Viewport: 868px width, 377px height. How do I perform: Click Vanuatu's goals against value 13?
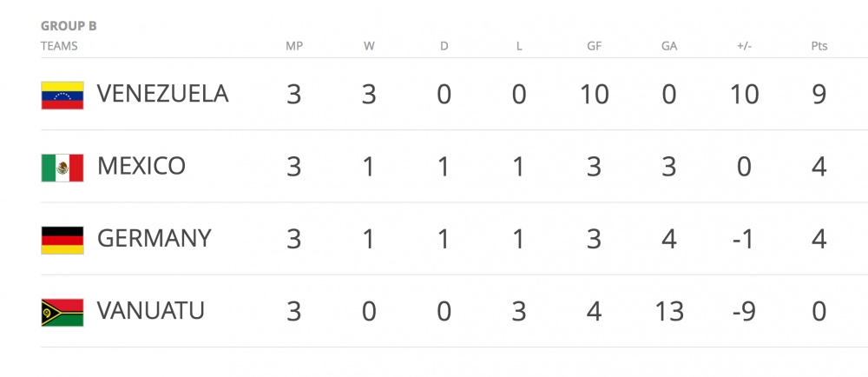click(x=669, y=310)
